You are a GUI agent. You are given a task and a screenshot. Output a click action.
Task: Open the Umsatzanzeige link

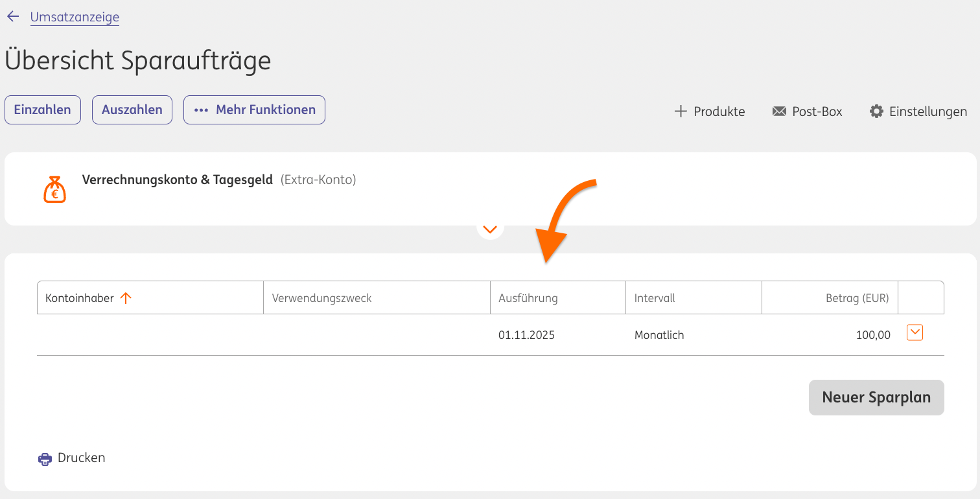click(75, 17)
